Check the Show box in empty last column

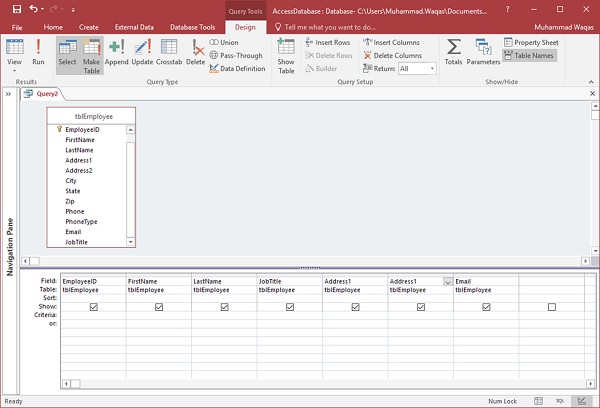coord(552,307)
